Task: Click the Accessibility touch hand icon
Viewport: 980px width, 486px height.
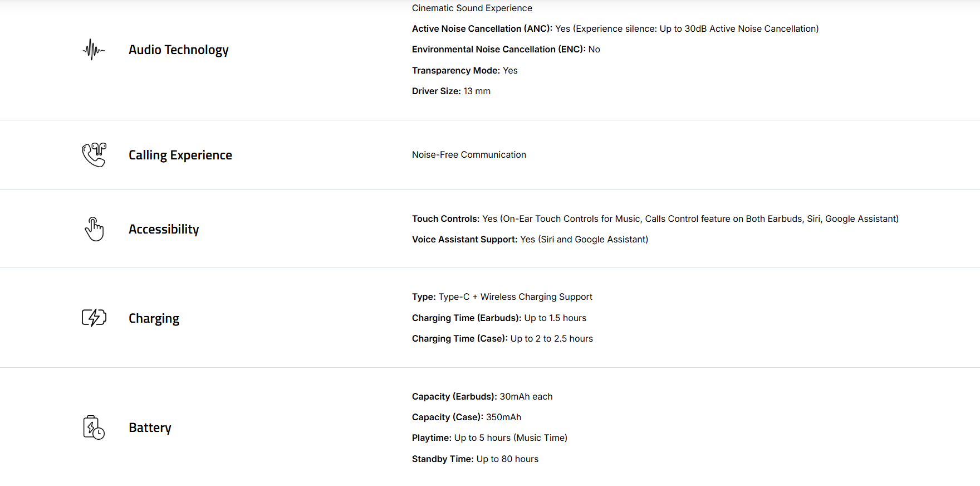Action: click(94, 229)
